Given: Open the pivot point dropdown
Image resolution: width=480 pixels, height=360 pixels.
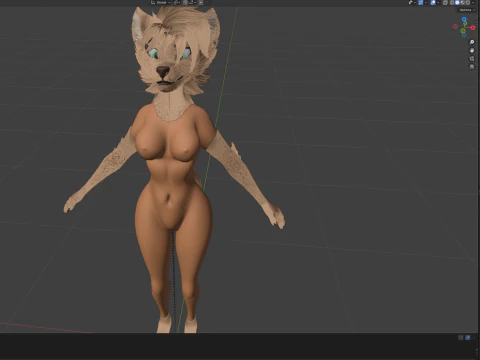Looking at the screenshot, I should (x=177, y=2).
